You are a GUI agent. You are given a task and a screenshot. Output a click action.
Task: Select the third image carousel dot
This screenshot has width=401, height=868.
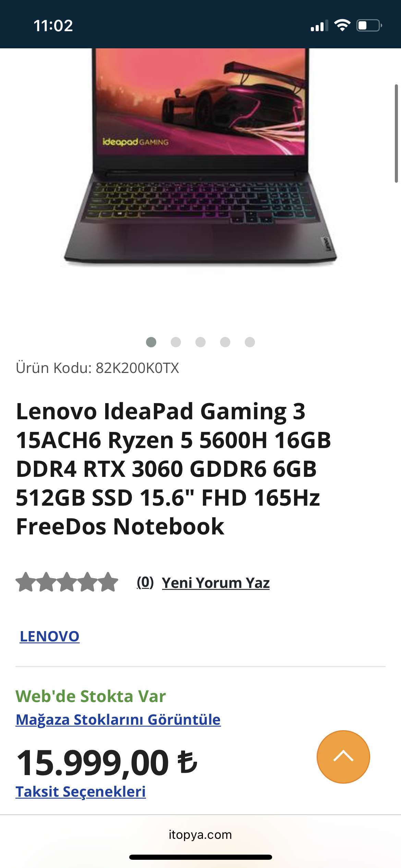[200, 342]
